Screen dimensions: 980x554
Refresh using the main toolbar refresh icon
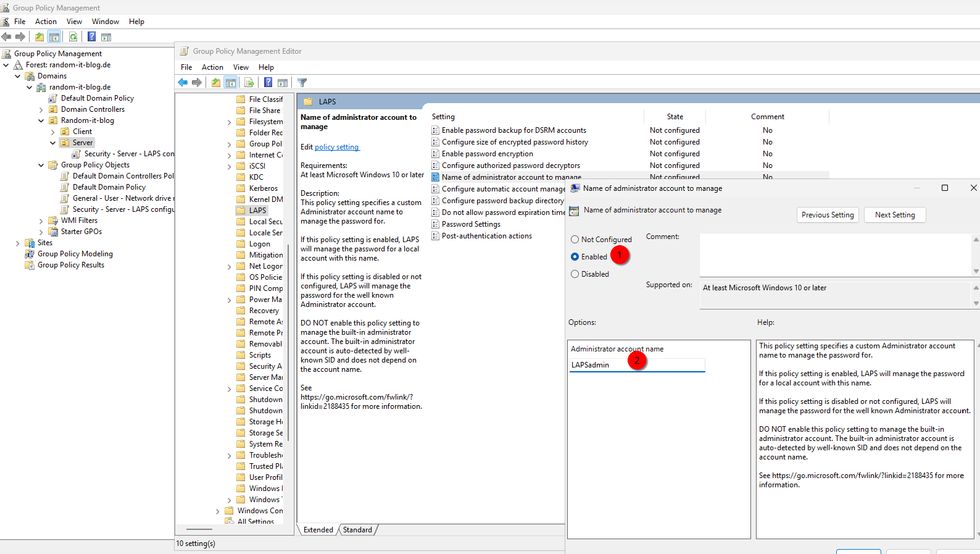click(x=73, y=37)
